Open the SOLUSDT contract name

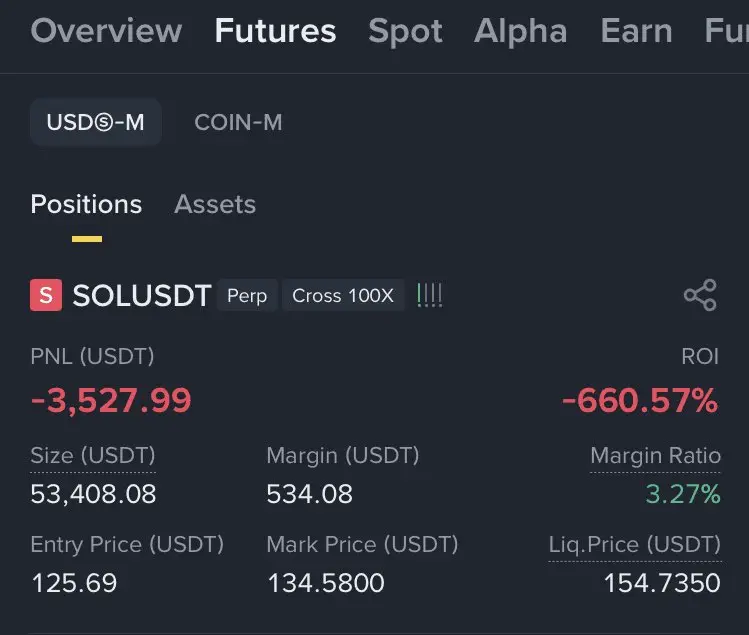pos(142,296)
